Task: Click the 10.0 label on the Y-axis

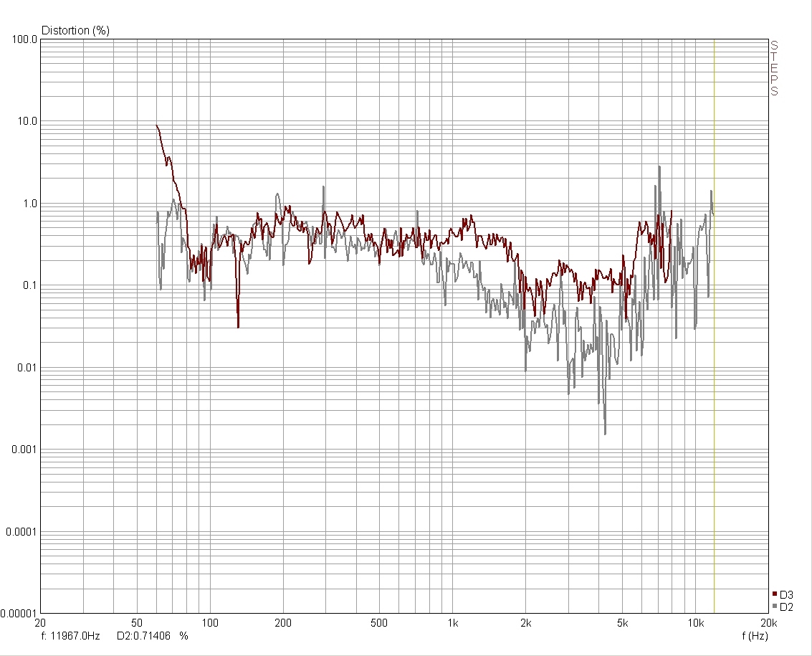Action: (x=27, y=121)
